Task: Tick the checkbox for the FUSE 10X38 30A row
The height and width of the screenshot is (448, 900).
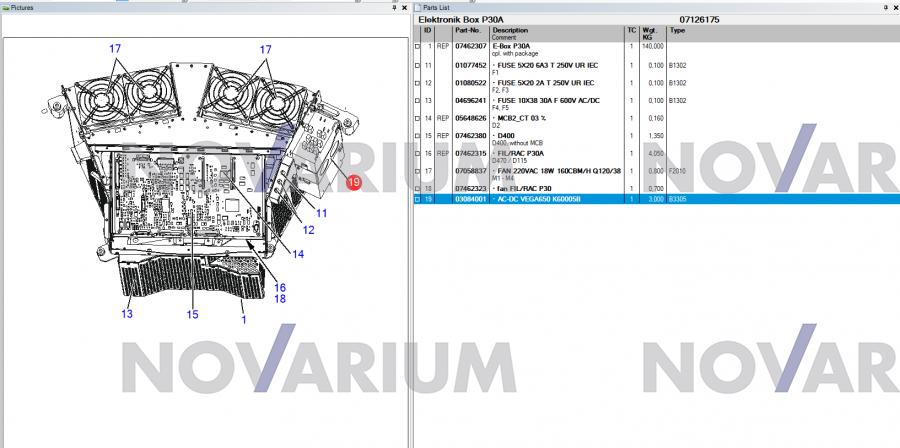Action: click(x=417, y=101)
